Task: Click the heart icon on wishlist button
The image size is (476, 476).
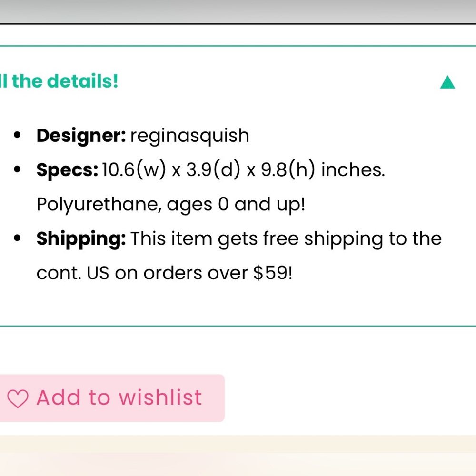Action: click(18, 398)
